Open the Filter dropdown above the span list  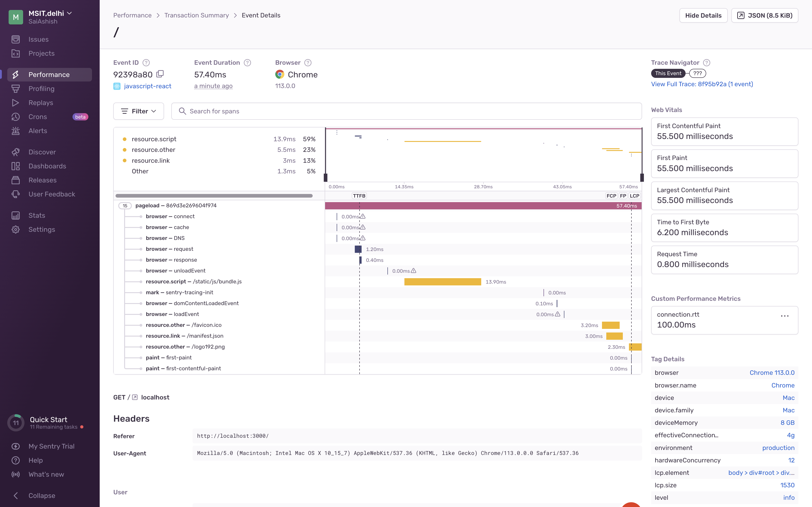(138, 111)
